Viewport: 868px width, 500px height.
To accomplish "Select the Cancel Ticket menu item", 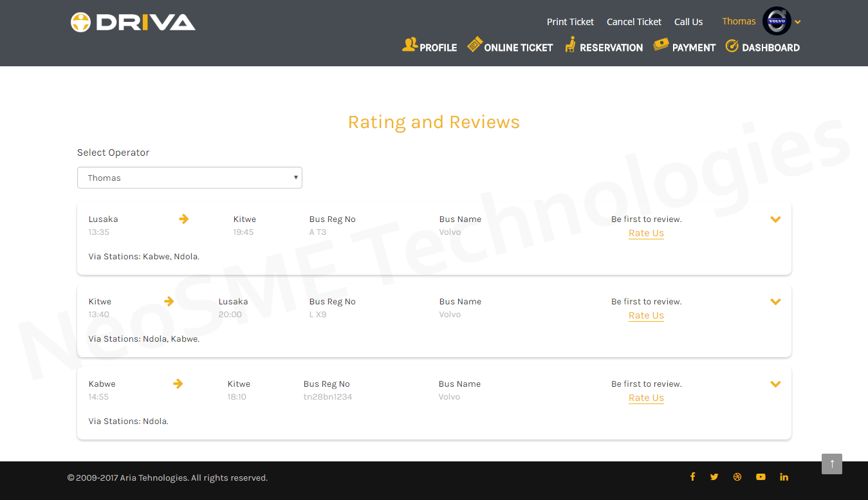I will click(x=634, y=21).
